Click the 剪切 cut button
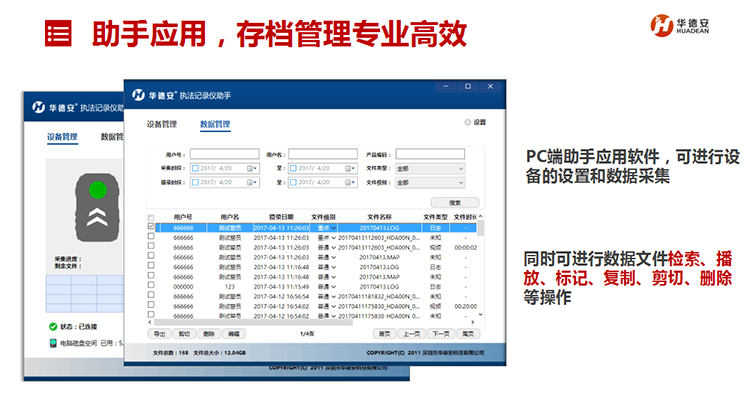This screenshot has width=750, height=397. click(x=184, y=334)
